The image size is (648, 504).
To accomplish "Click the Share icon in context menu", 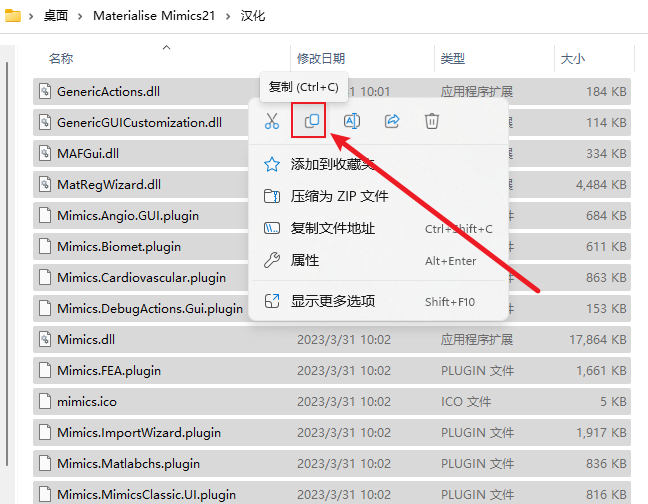I will point(392,121).
